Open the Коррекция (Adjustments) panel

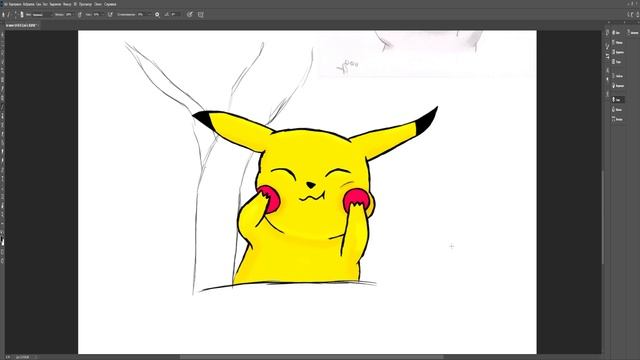tap(618, 86)
